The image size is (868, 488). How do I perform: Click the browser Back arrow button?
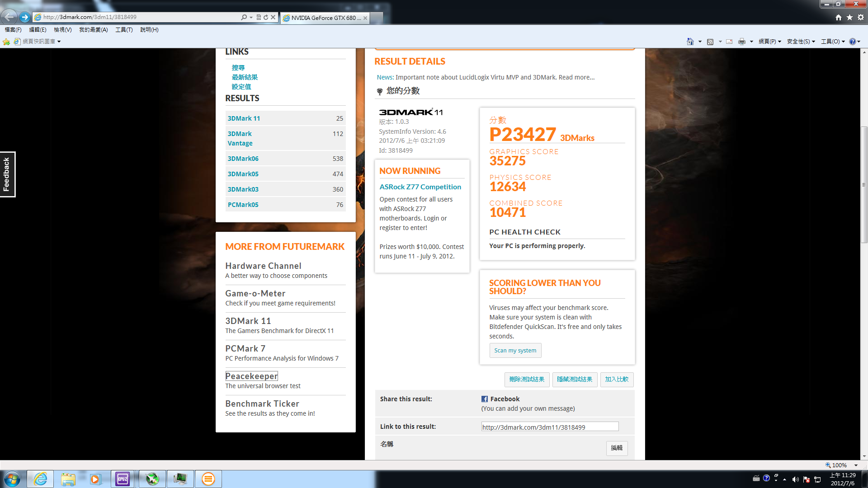[9, 17]
